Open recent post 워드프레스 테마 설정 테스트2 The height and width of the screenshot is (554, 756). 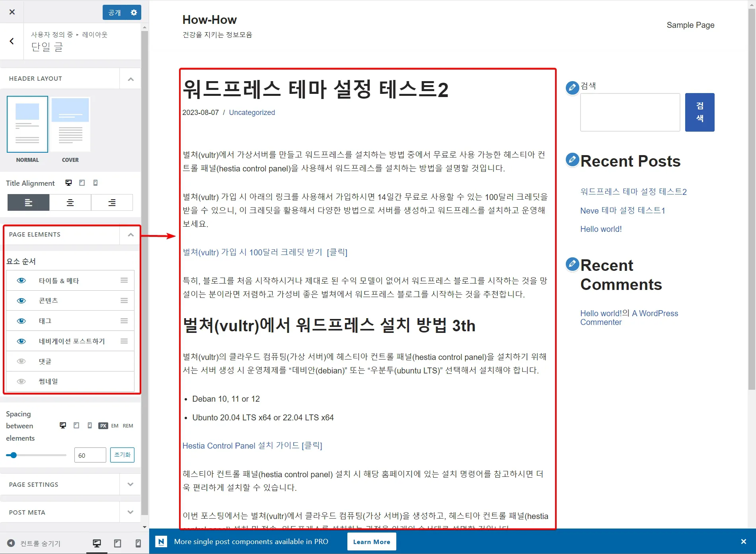633,192
